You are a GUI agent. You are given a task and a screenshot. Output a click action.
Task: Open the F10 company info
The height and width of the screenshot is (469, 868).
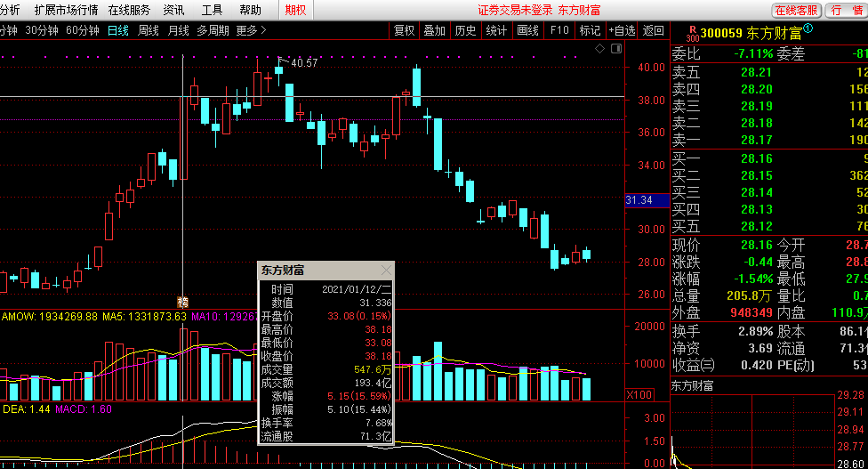coord(559,30)
